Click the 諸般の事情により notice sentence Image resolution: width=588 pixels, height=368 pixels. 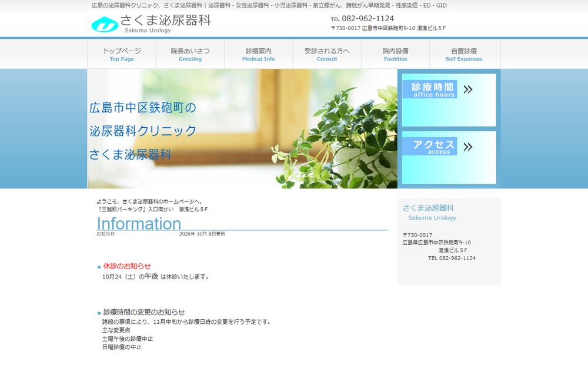(187, 322)
